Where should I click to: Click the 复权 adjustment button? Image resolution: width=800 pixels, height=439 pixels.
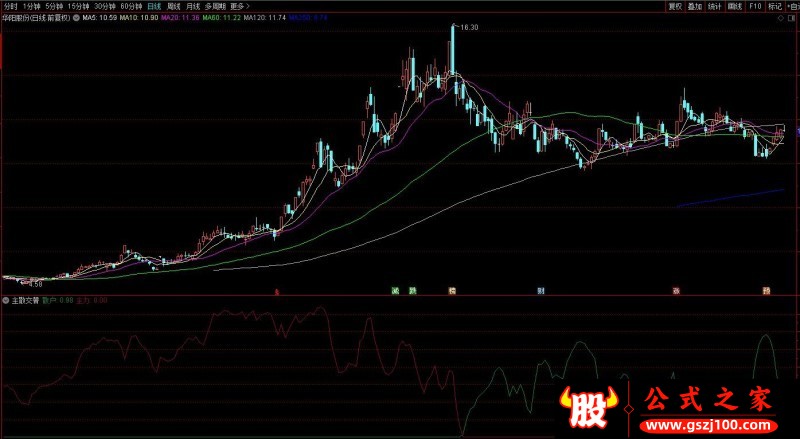tap(675, 6)
